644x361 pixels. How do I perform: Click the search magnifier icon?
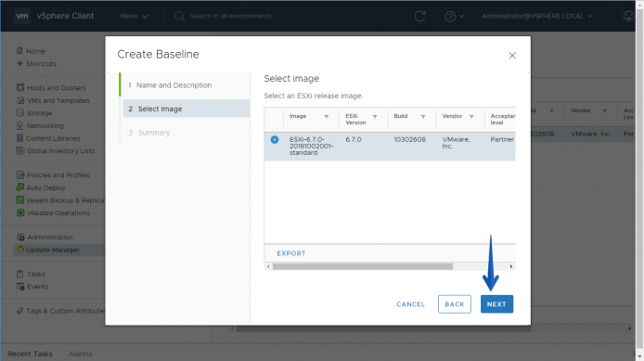coord(179,17)
